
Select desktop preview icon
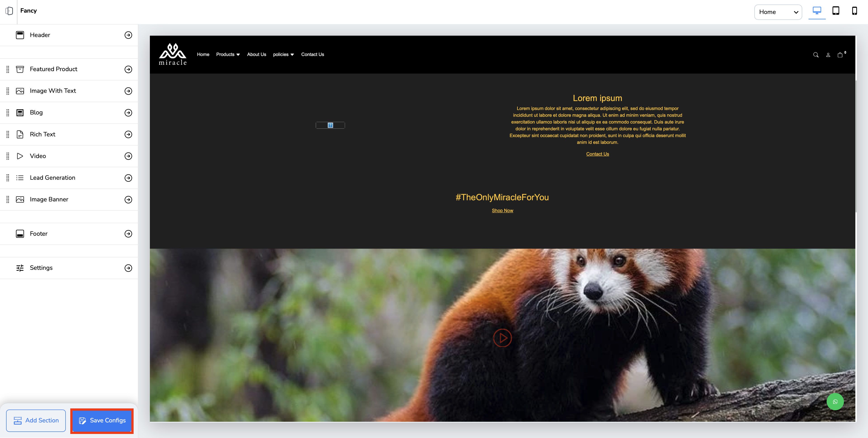(817, 11)
